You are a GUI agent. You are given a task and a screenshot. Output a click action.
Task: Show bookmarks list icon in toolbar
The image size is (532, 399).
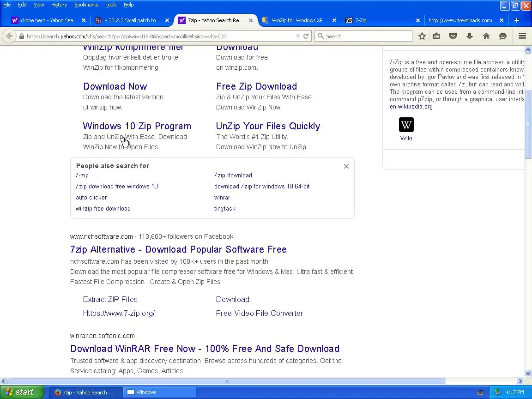coord(436,36)
